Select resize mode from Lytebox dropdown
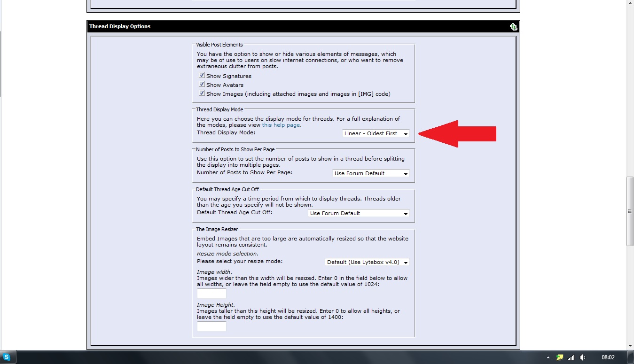 pyautogui.click(x=367, y=262)
